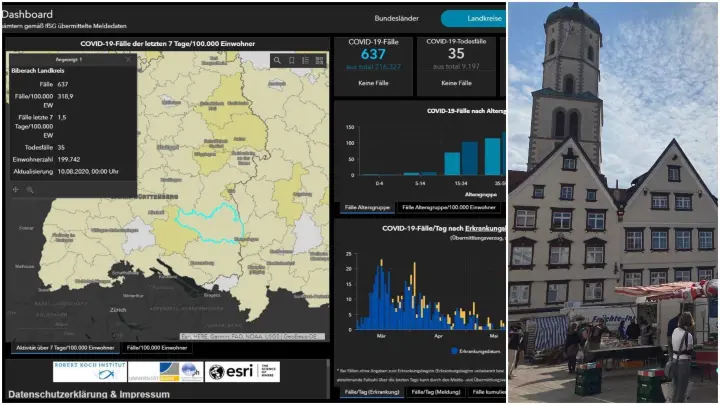Click the zoom-to icon in popup footer
720x405 pixels.
pyautogui.click(x=30, y=189)
